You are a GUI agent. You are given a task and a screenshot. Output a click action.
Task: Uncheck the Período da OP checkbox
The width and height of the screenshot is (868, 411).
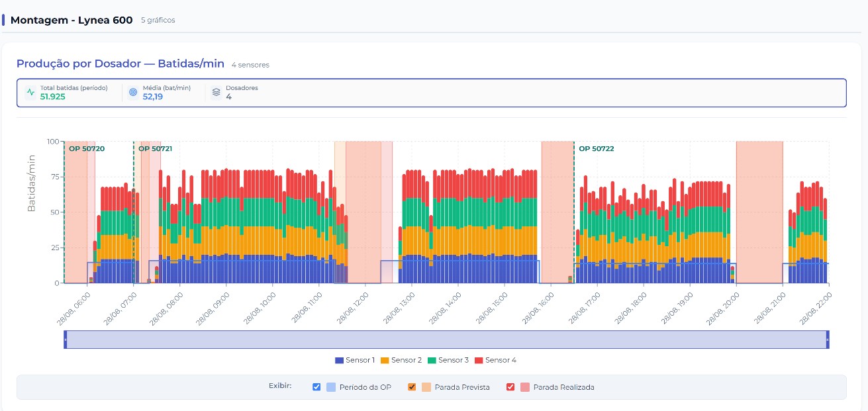(x=316, y=387)
